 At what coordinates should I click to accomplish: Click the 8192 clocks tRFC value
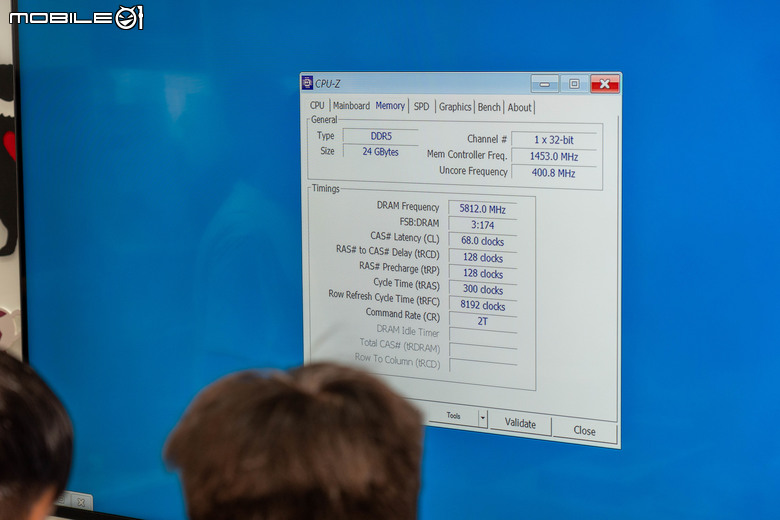coord(483,306)
